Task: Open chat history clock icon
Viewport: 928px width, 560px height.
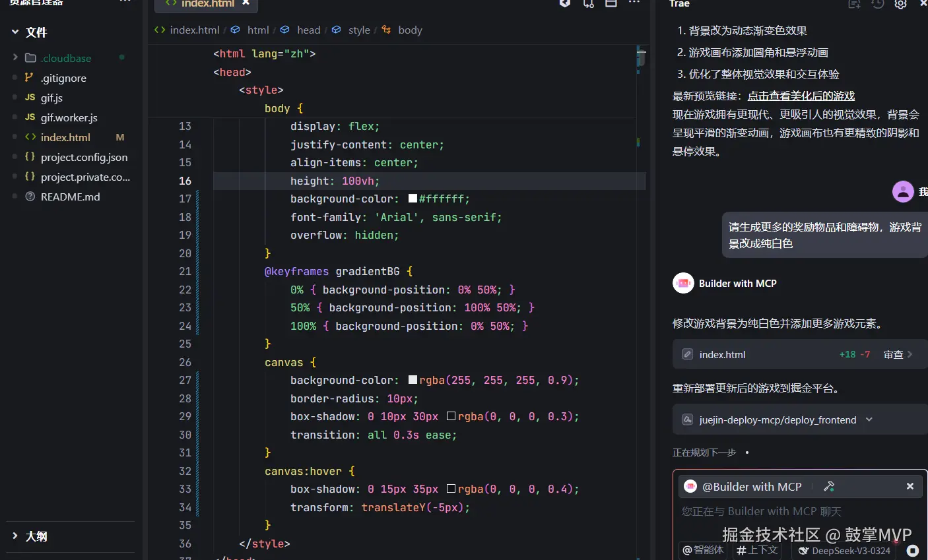Action: tap(877, 3)
